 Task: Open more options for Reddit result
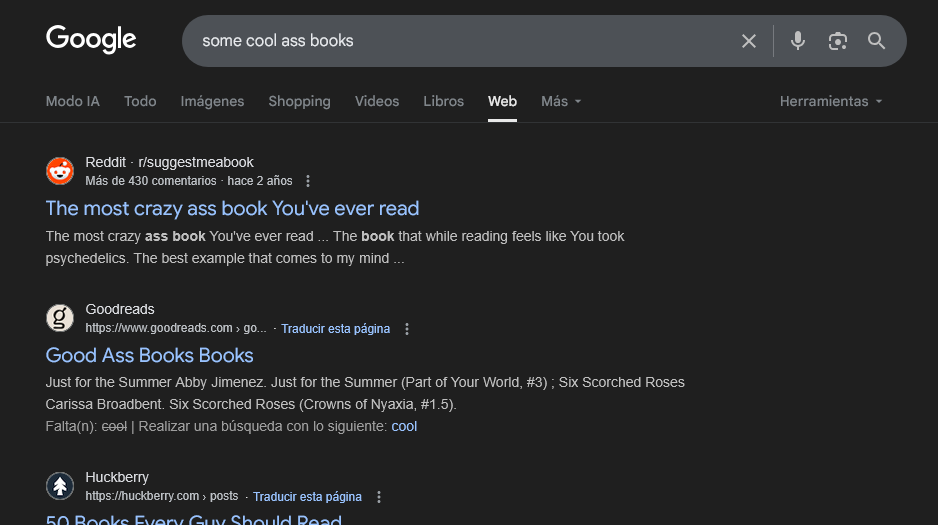308,181
